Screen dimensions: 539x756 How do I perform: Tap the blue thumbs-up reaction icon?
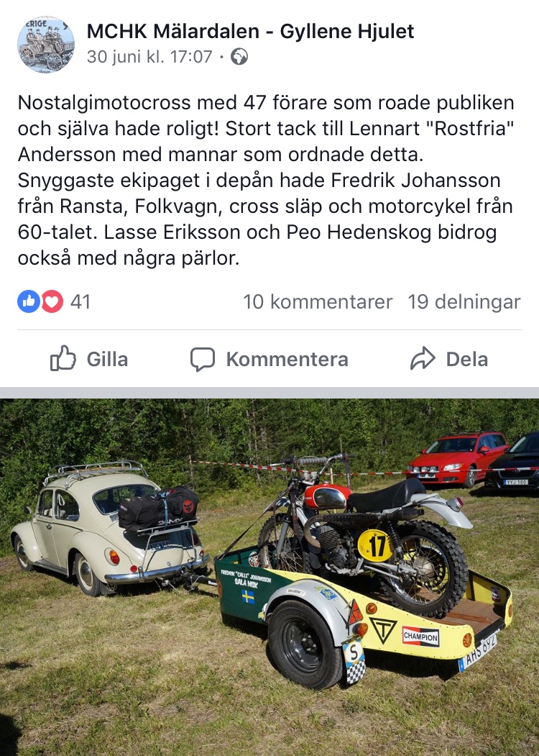pos(29,301)
